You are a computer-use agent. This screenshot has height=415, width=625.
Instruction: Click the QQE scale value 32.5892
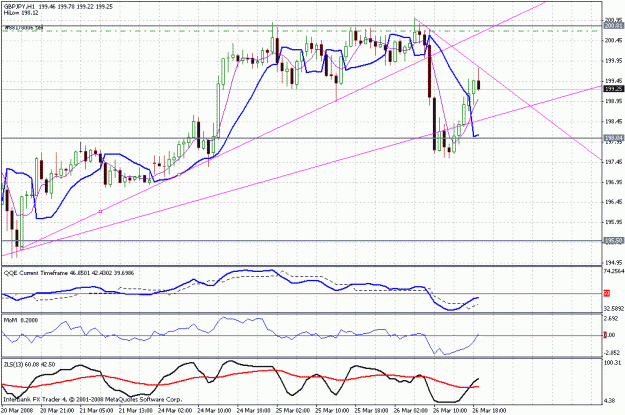click(614, 309)
